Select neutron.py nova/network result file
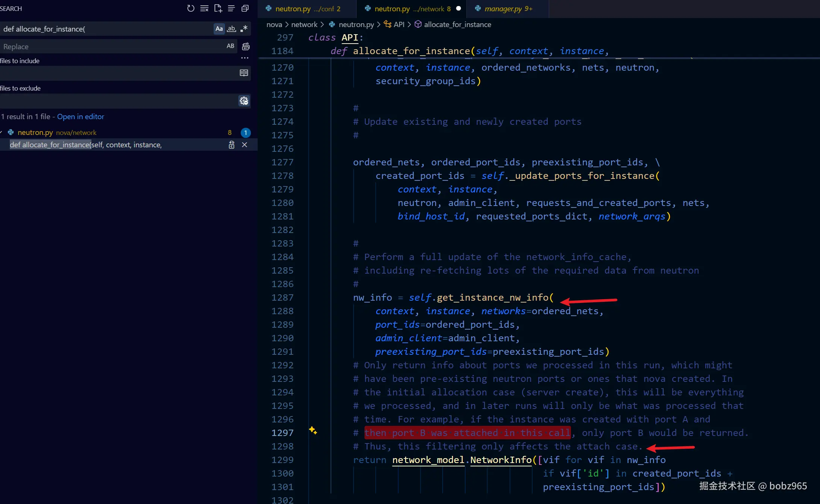Viewport: 820px width, 504px height. (x=128, y=132)
